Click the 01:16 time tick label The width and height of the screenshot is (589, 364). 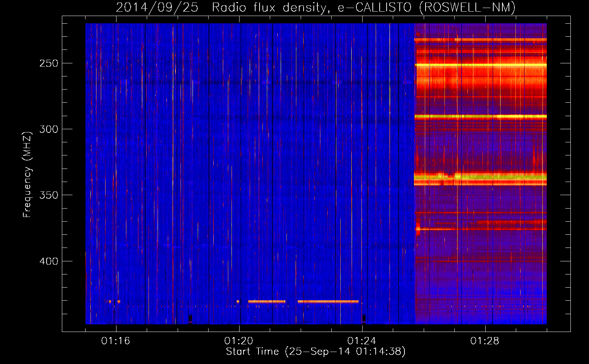point(116,341)
